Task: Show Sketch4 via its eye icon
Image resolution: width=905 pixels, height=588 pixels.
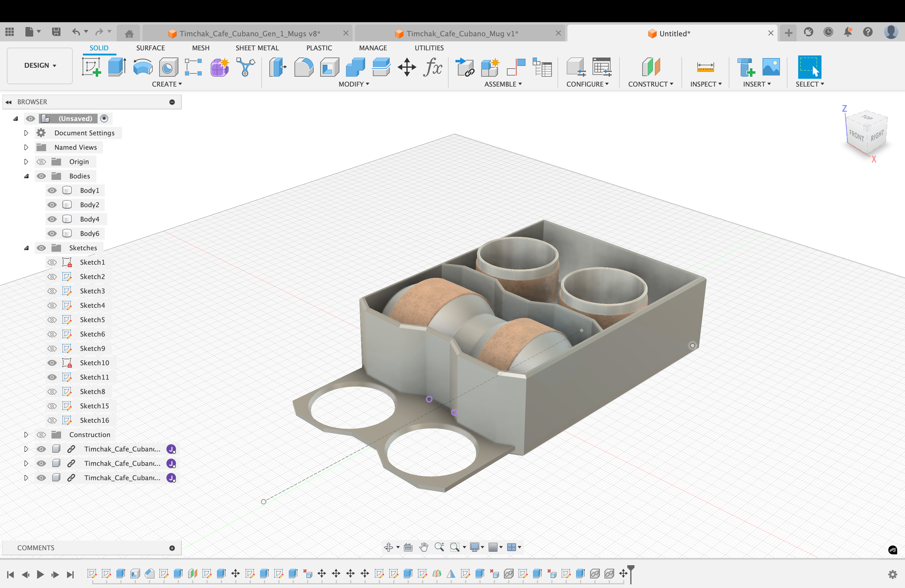Action: pyautogui.click(x=52, y=306)
